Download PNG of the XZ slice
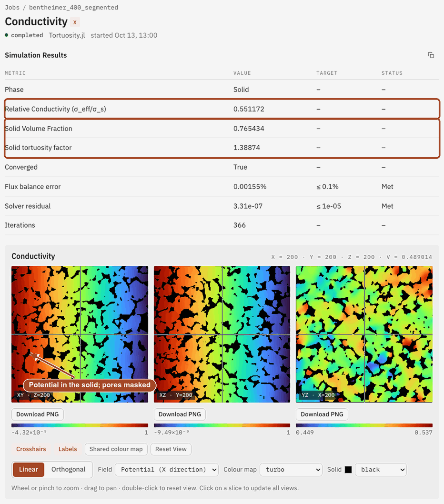 point(180,414)
